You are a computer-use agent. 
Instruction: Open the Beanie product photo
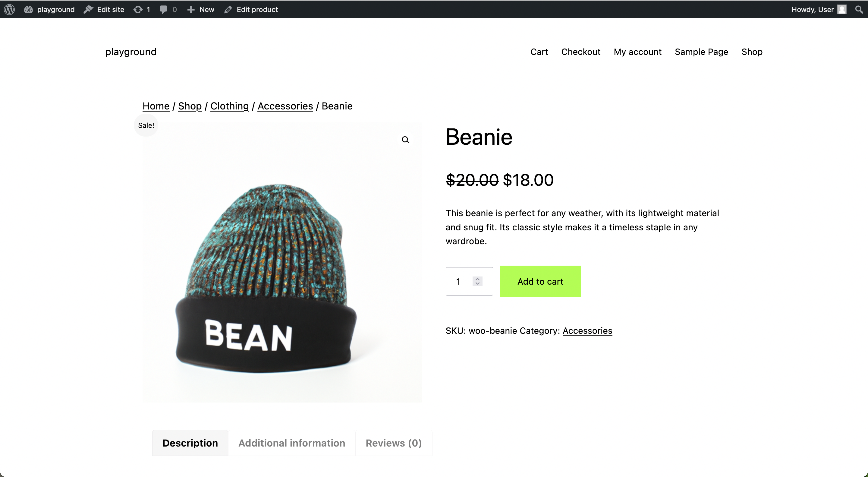[282, 262]
